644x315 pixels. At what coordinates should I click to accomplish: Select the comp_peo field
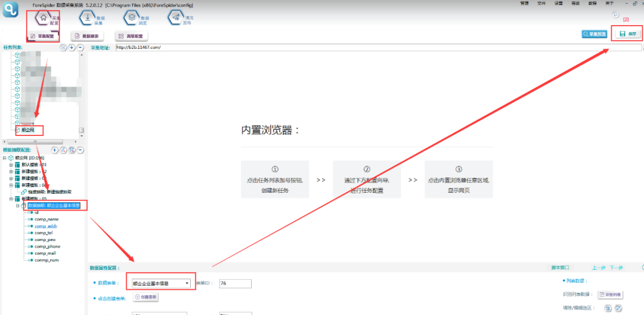45,239
